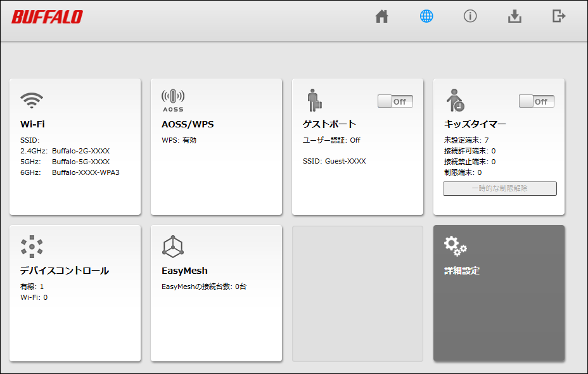This screenshot has width=588, height=374.
Task: Click the globe internet icon
Action: pos(426,16)
